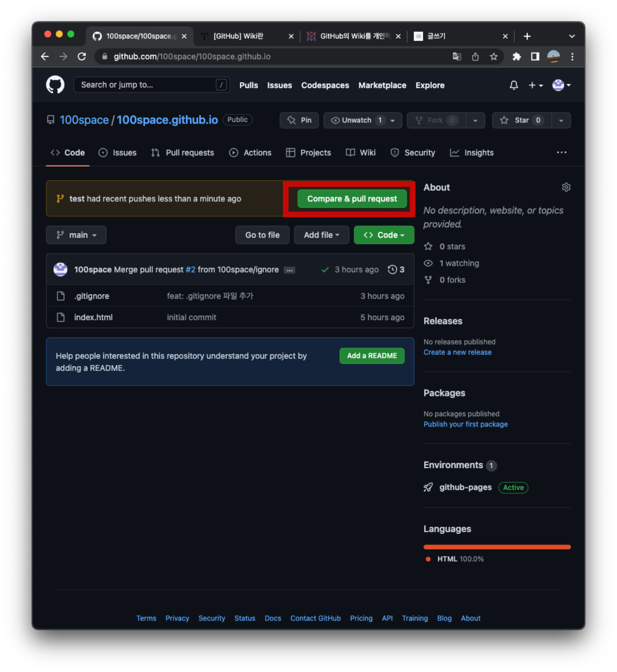This screenshot has width=617, height=672.
Task: Switch to the Wiki tab
Action: 361,153
